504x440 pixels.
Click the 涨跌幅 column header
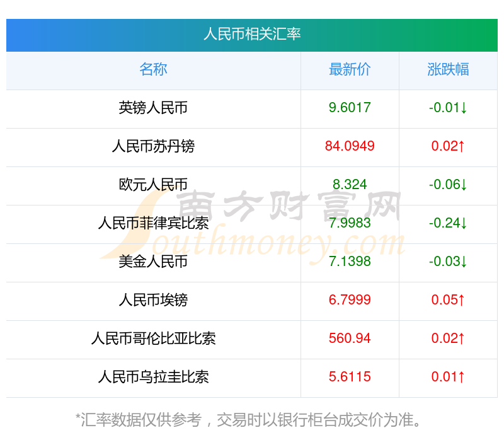pos(448,69)
